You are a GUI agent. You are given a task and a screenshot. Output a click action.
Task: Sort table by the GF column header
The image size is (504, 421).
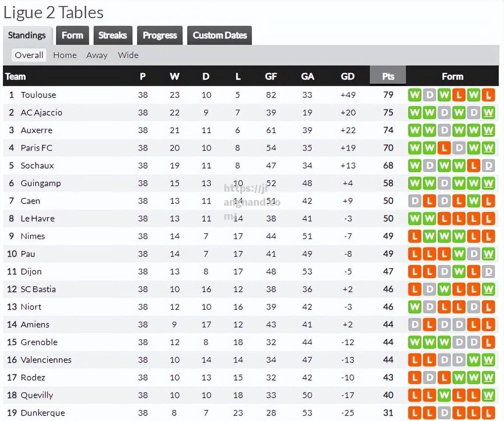pyautogui.click(x=271, y=76)
